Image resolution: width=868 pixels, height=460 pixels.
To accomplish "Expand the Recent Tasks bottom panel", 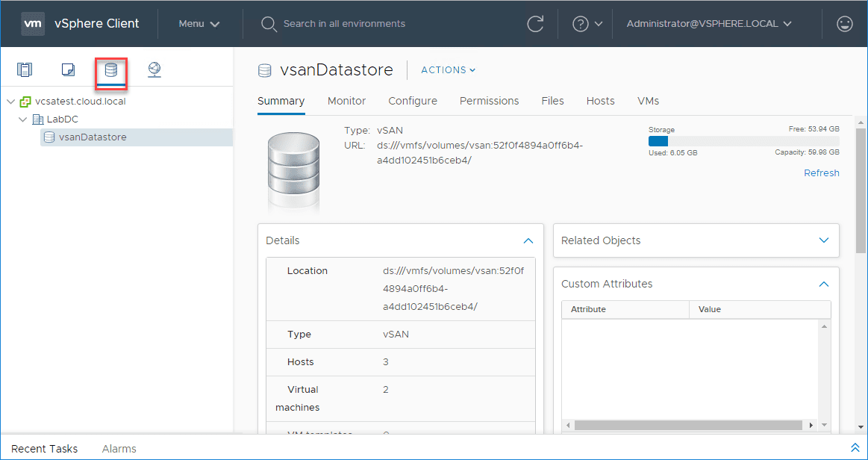I will pos(855,448).
